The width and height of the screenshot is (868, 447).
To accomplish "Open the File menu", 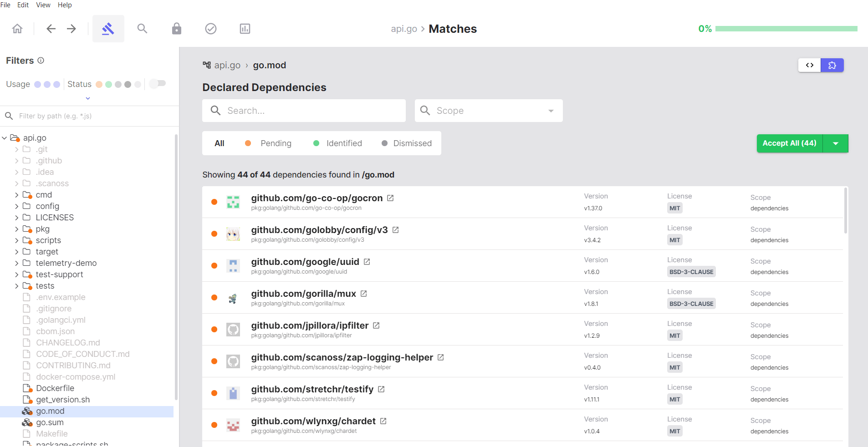I will pos(5,5).
